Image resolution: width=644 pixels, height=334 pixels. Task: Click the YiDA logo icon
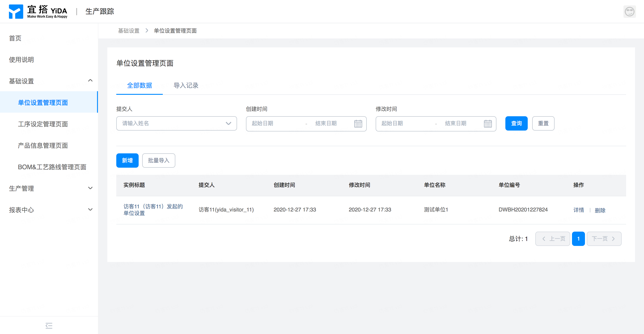click(x=16, y=11)
